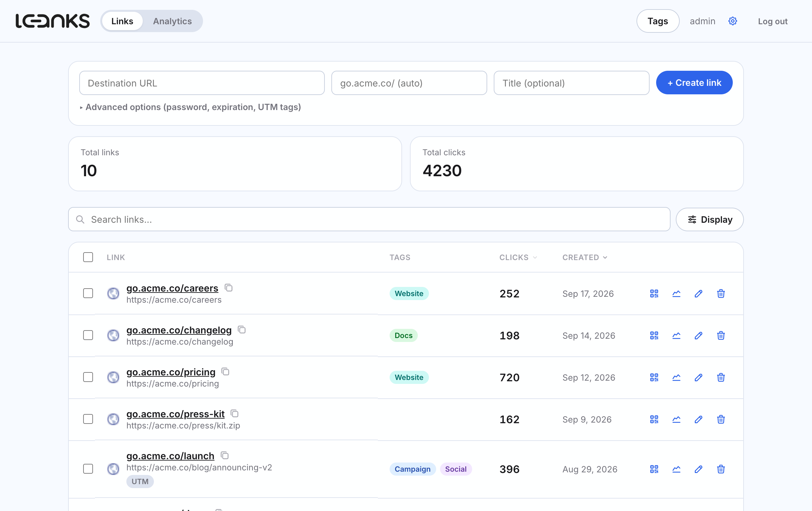Click the Docs tag on changelog row

(x=403, y=335)
